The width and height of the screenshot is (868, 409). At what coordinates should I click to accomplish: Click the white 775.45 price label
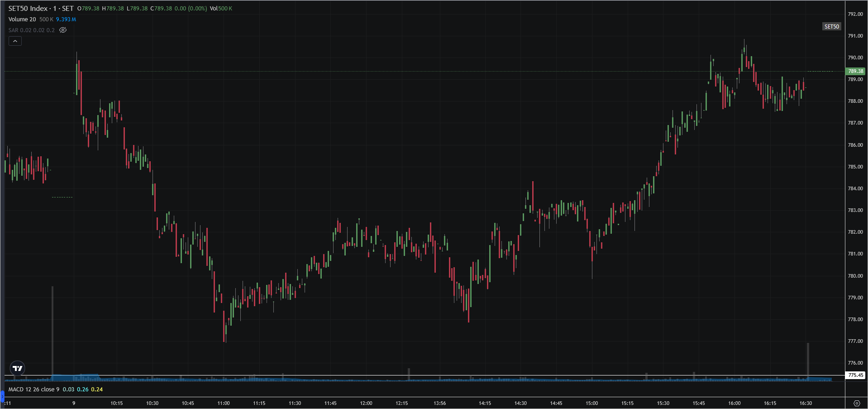[x=855, y=375]
